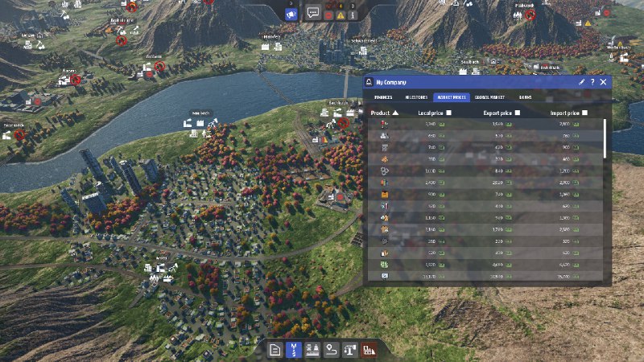Screen dimensions: 644x362
Task: Go to the Loans tab
Action: click(x=525, y=97)
